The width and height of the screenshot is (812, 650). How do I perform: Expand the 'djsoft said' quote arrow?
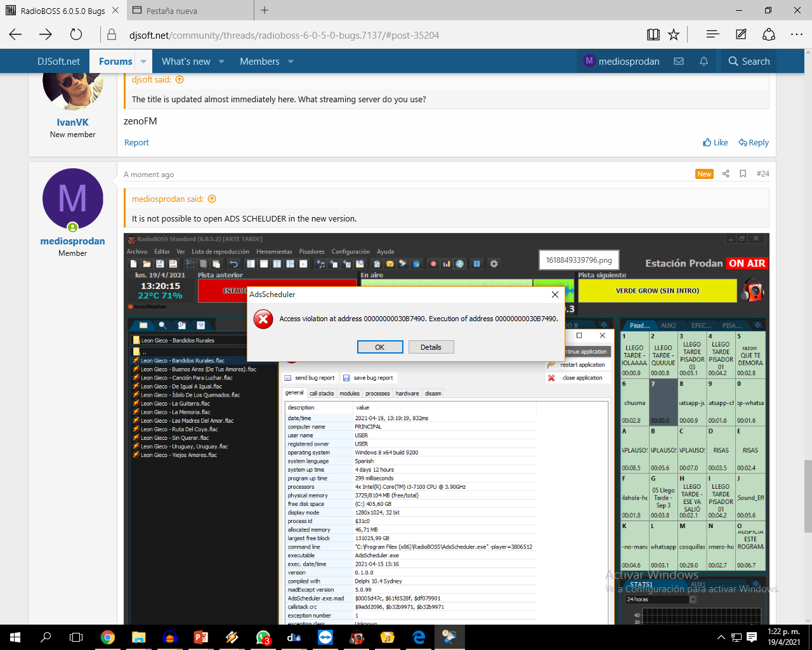click(180, 80)
